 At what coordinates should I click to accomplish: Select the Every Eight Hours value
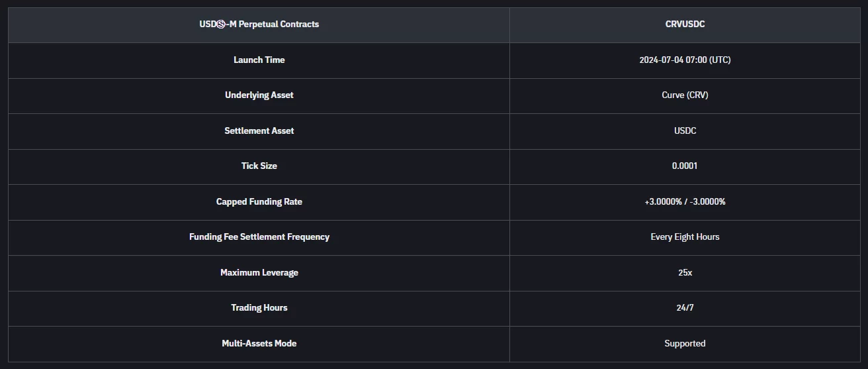click(x=685, y=237)
